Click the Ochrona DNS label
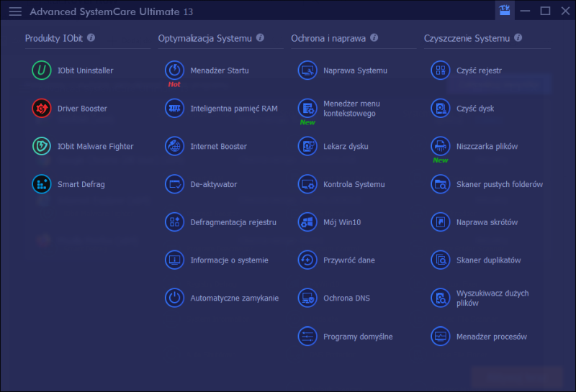576x392 pixels. 346,298
